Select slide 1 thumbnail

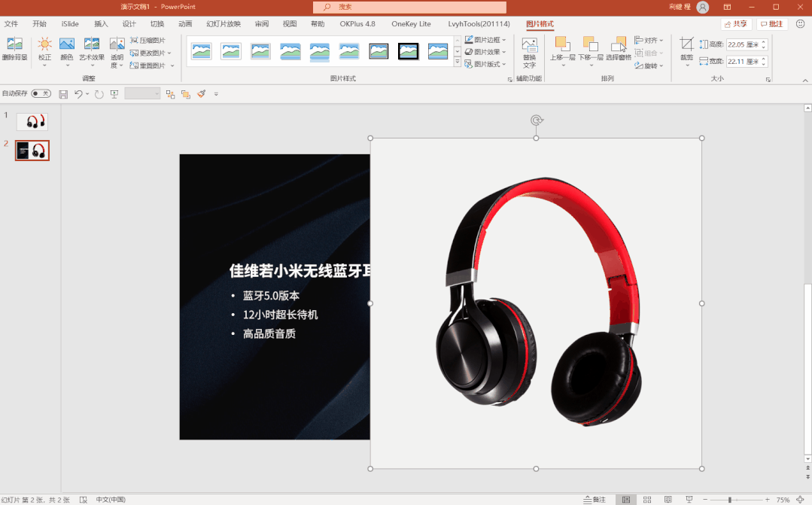coord(32,122)
